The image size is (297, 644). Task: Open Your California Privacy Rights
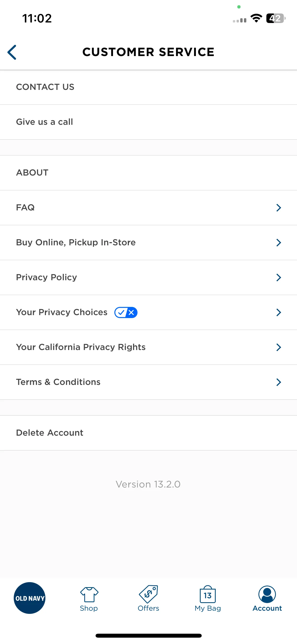pyautogui.click(x=148, y=347)
